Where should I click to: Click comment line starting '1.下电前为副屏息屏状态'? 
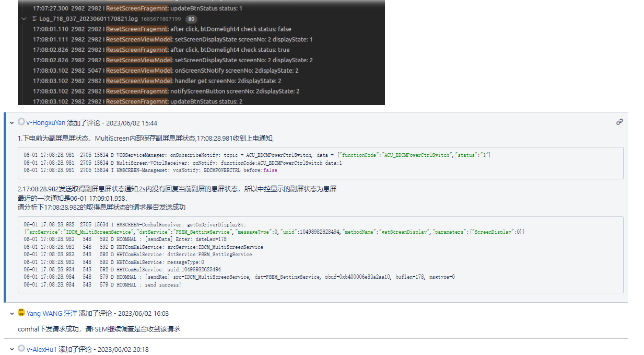pyautogui.click(x=146, y=138)
